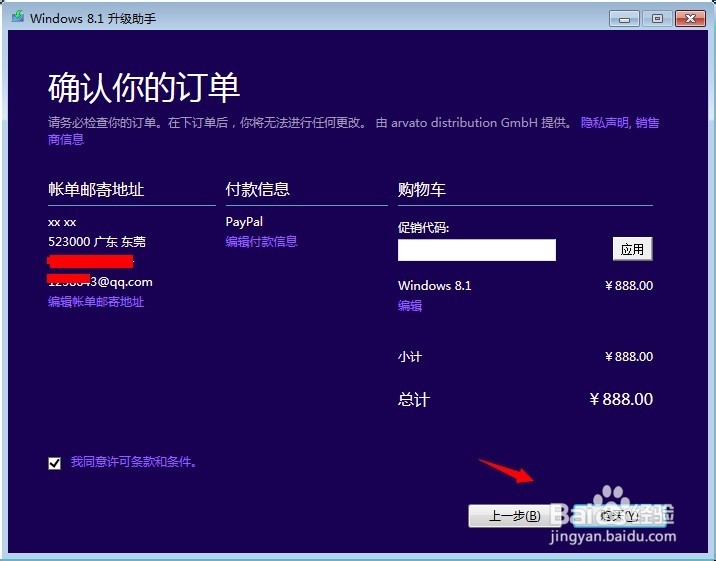Image resolution: width=716 pixels, height=561 pixels.
Task: Click the 523000 广东 东莞 address line
Action: 97,241
